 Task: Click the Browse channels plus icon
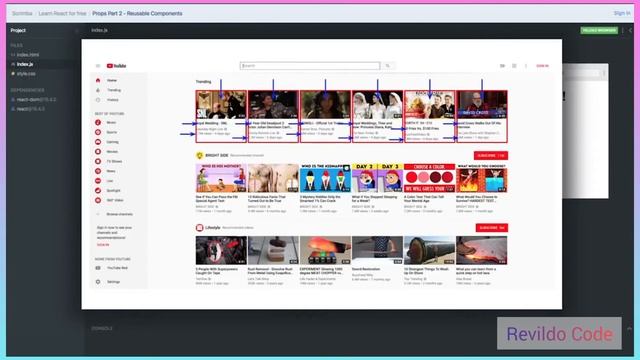(x=98, y=214)
